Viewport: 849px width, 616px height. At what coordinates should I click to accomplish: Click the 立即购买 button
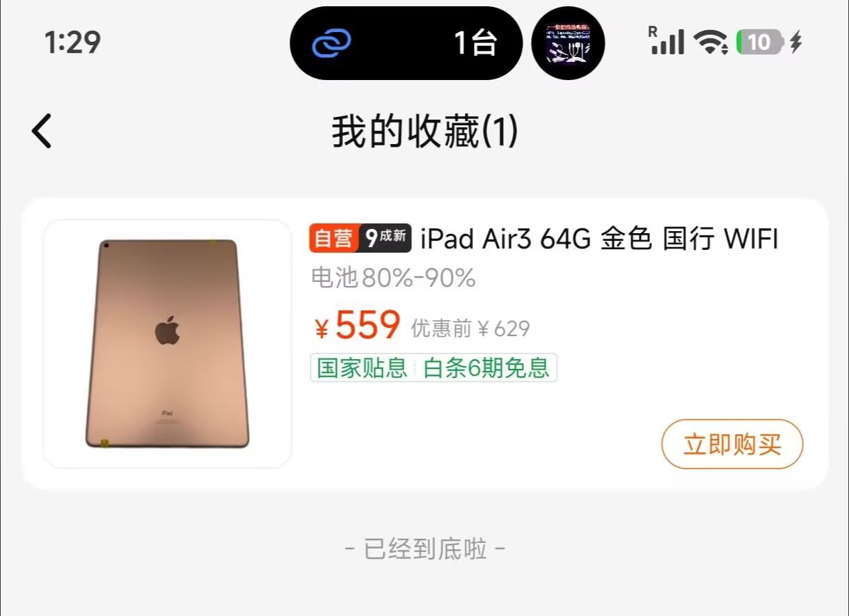click(732, 444)
